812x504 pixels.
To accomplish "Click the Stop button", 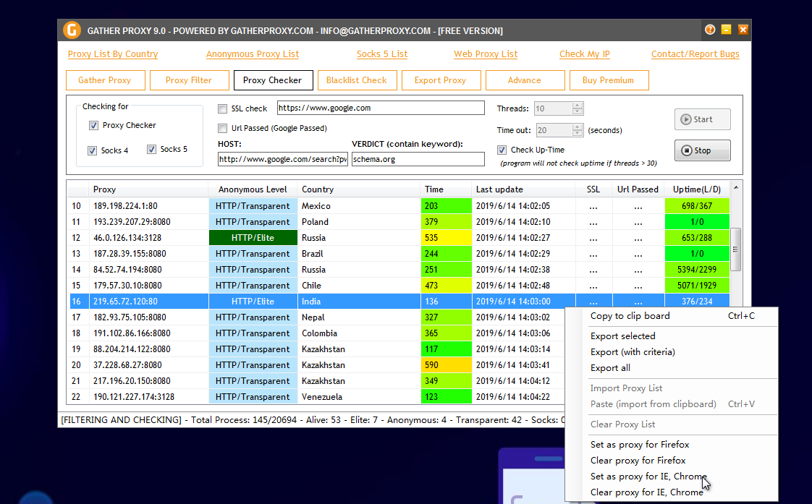I will 703,150.
